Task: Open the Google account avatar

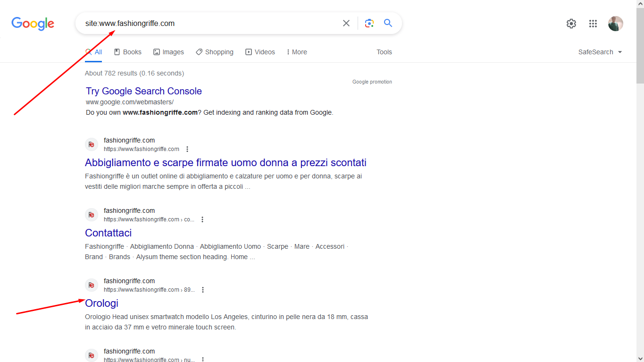Action: pyautogui.click(x=616, y=24)
